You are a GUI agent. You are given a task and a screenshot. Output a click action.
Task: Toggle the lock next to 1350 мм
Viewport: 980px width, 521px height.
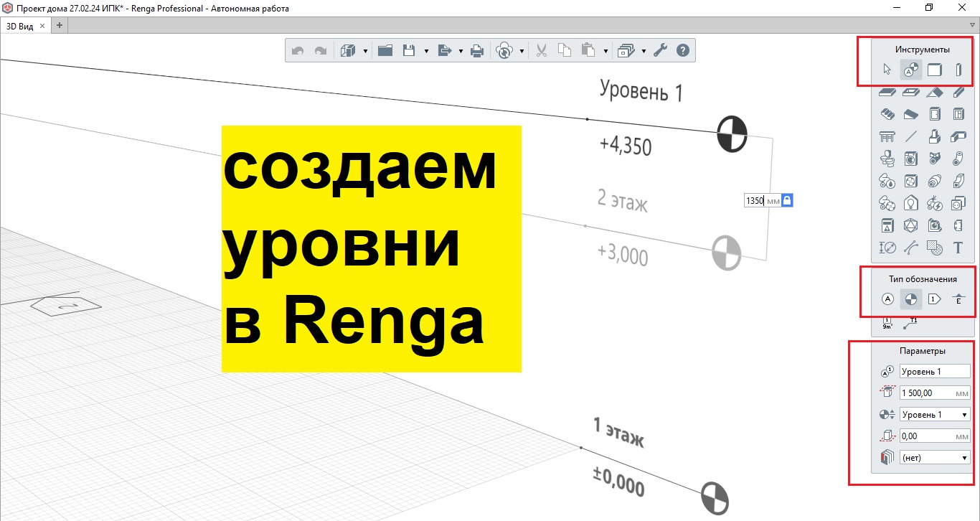coord(787,201)
